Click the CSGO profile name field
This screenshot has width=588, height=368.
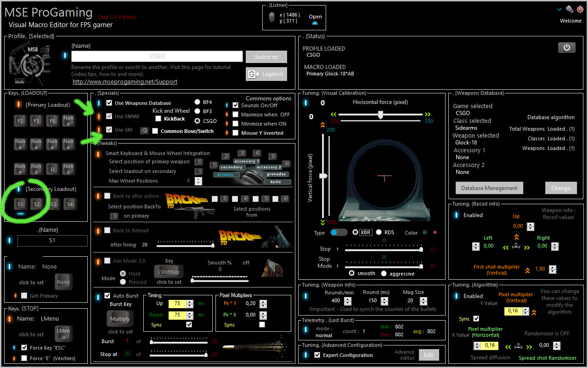(157, 56)
